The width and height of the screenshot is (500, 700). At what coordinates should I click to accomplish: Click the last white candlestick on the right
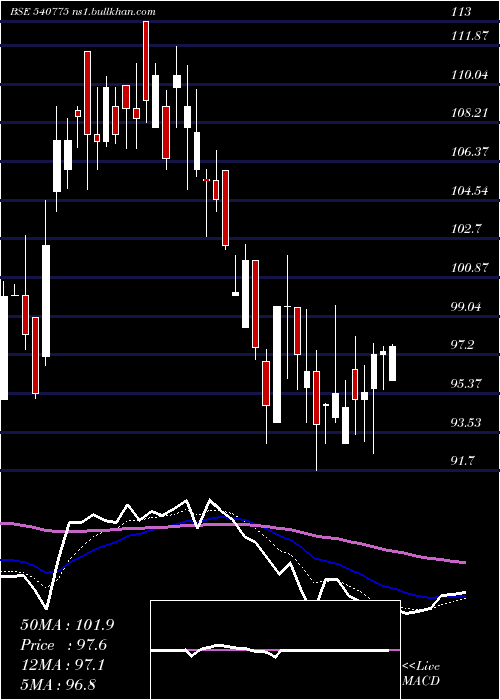click(392, 363)
